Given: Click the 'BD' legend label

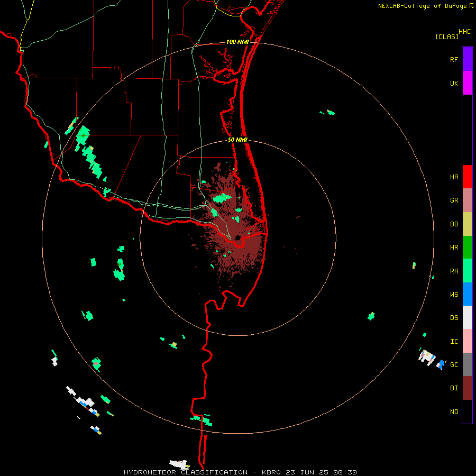Looking at the screenshot, I should pos(454,224).
